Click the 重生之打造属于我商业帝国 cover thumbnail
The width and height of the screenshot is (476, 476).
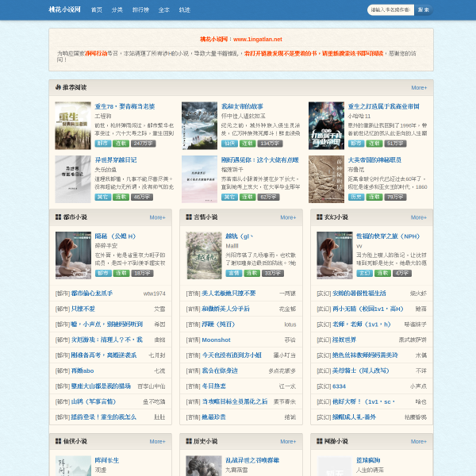[x=326, y=125]
